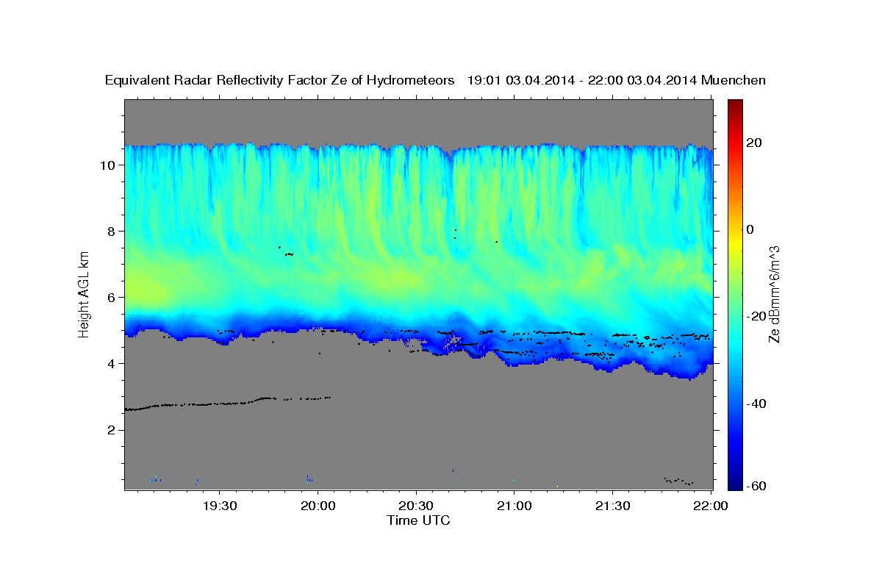The width and height of the screenshot is (882, 588).
Task: Click the 21:00 time tick label
Action: tap(514, 506)
